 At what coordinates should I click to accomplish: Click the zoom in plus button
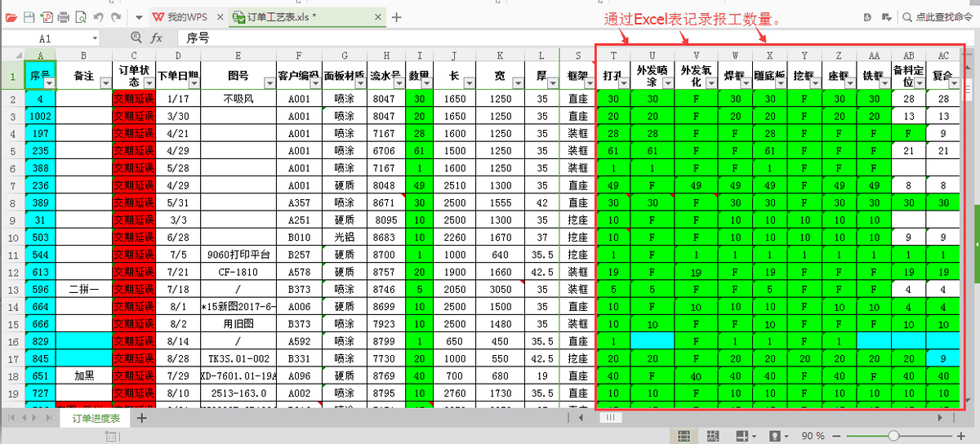[x=960, y=436]
